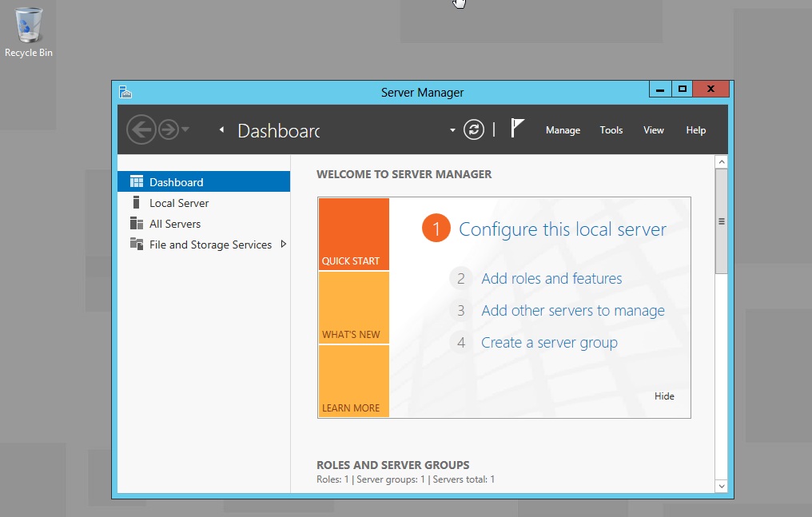
Task: Click the orange number 1 circle
Action: point(436,228)
